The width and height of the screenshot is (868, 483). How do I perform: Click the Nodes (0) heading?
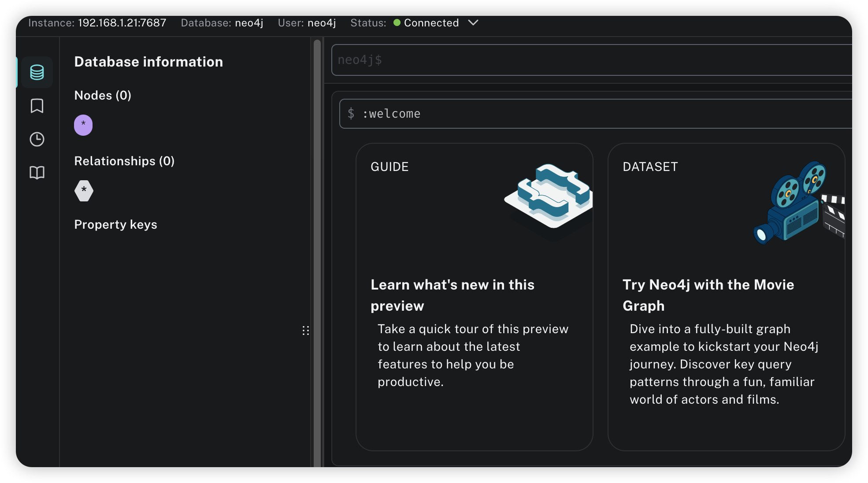point(103,95)
